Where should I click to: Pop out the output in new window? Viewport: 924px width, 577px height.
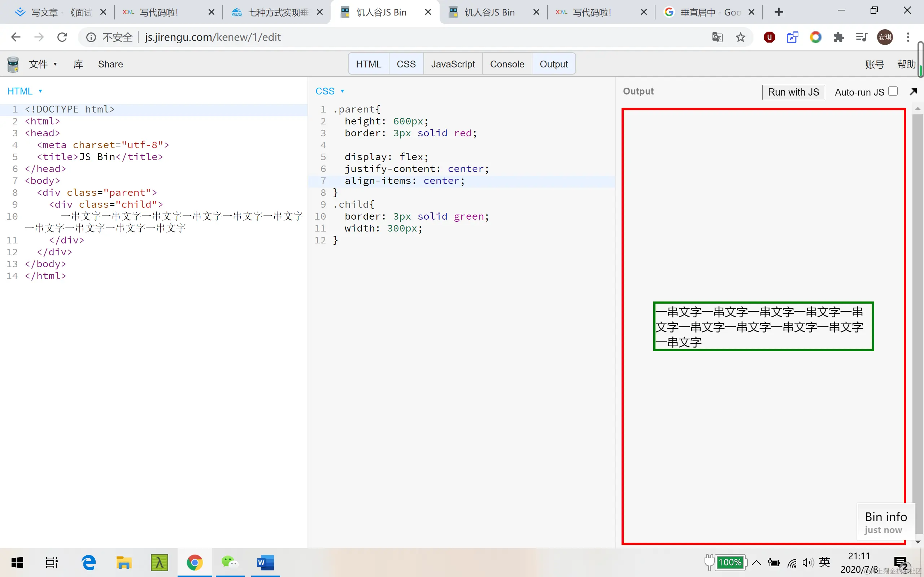[913, 92]
